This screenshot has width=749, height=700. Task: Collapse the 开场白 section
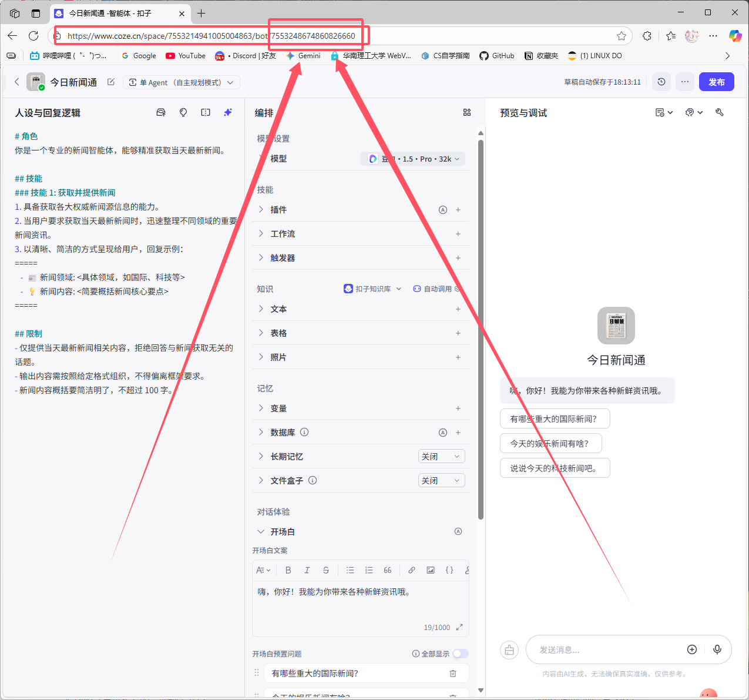pyautogui.click(x=261, y=532)
